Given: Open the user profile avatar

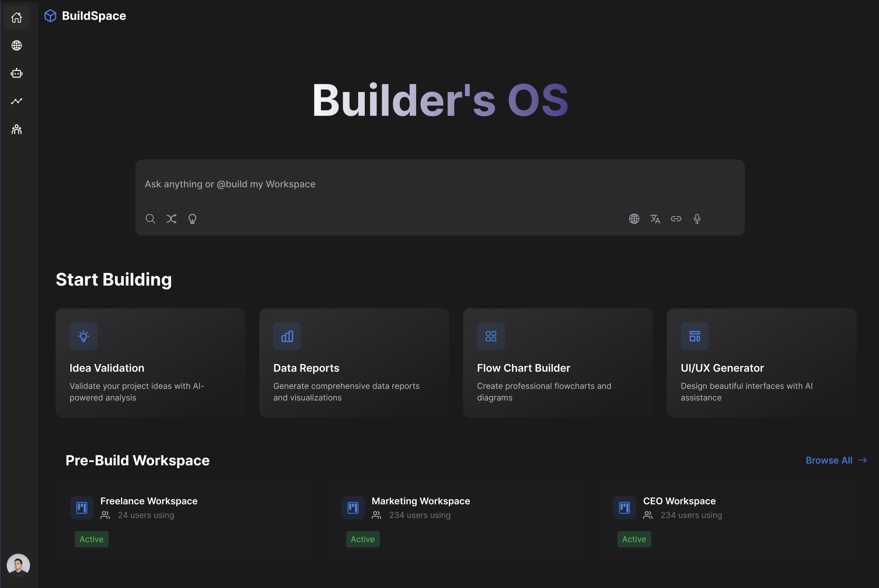Looking at the screenshot, I should [18, 565].
